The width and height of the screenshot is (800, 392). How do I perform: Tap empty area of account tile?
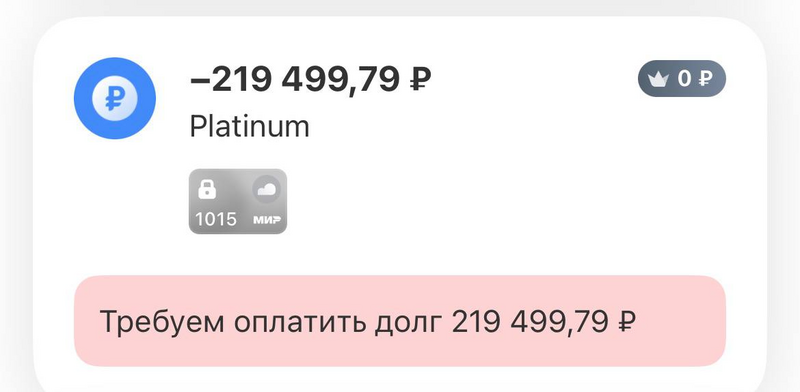click(x=510, y=204)
